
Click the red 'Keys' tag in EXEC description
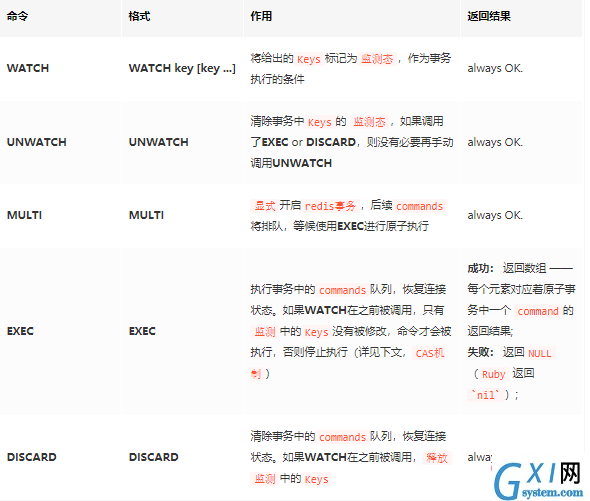pyautogui.click(x=316, y=332)
